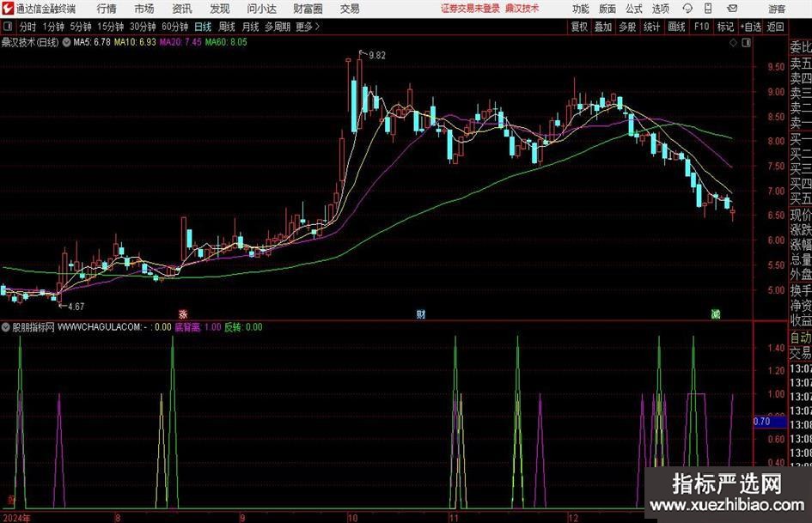Click the 4.67 low price label

(x=76, y=307)
